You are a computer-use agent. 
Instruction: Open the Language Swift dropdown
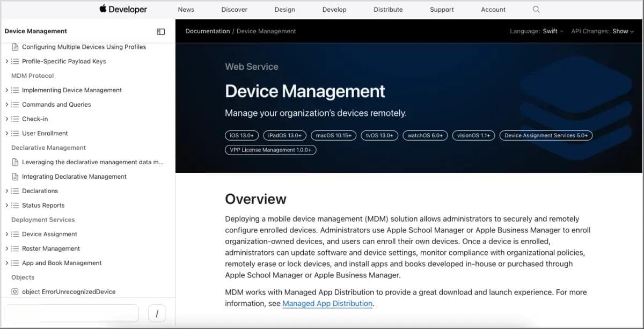553,31
